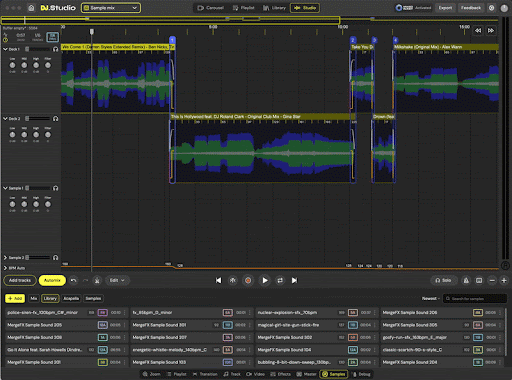The width and height of the screenshot is (512, 380).
Task: Open the Sample mix dropdown
Action: tap(111, 8)
